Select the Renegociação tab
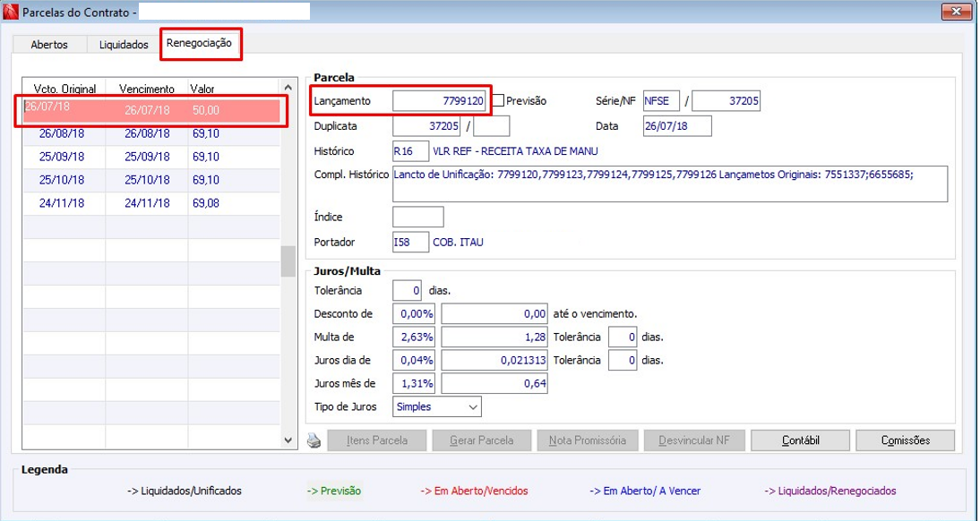 (200, 43)
